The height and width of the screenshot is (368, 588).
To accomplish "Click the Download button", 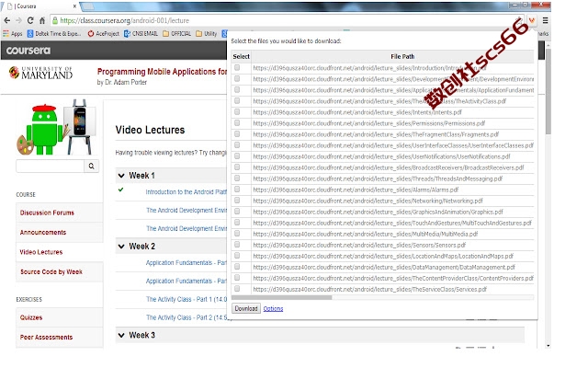I will pyautogui.click(x=246, y=308).
